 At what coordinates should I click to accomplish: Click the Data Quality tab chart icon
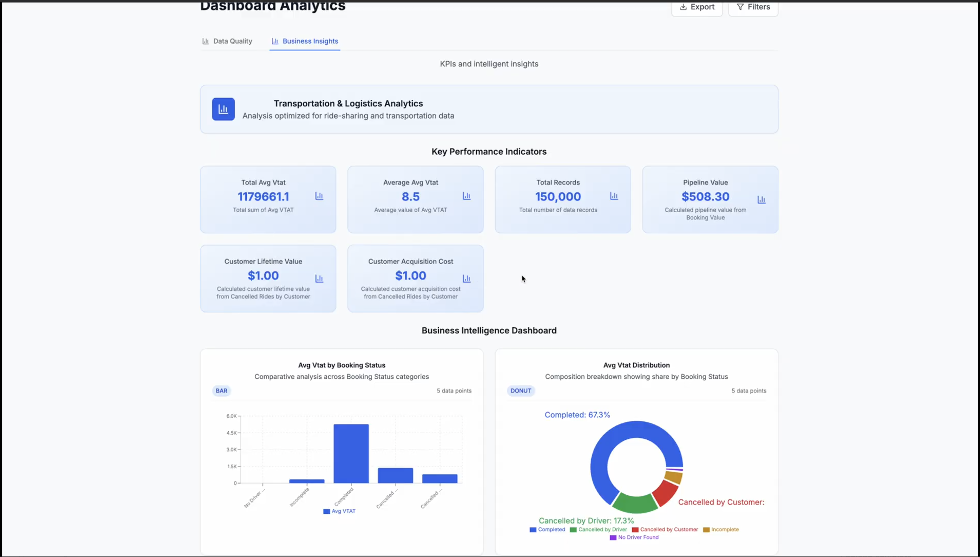click(x=206, y=41)
